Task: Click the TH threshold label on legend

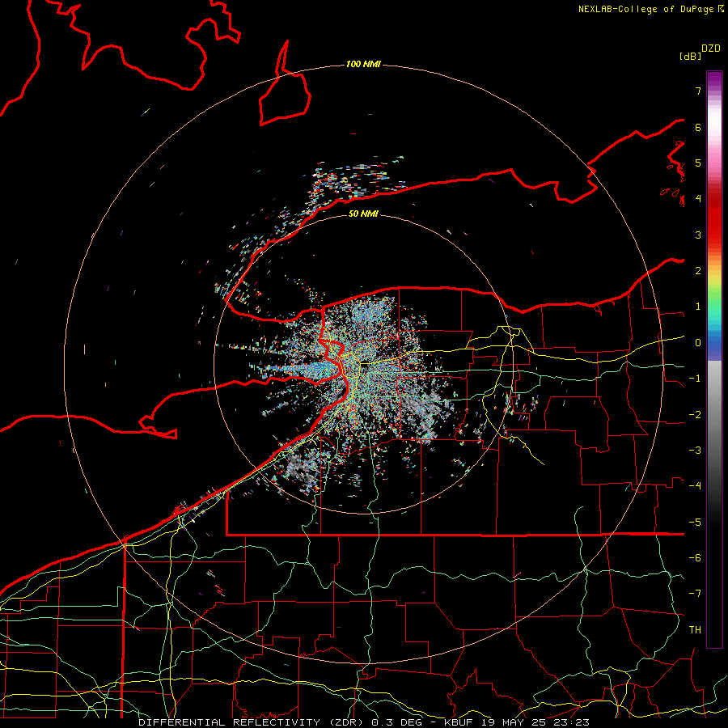Action: pos(695,630)
